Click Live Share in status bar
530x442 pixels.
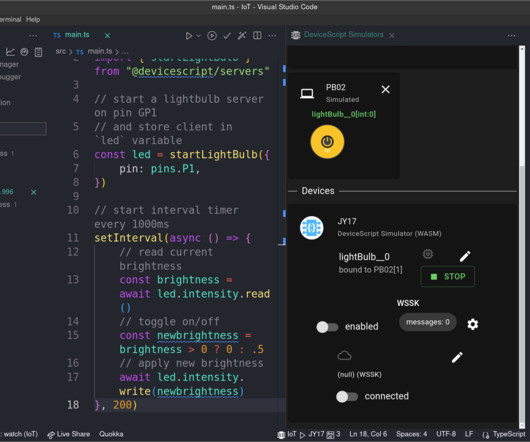click(69, 434)
